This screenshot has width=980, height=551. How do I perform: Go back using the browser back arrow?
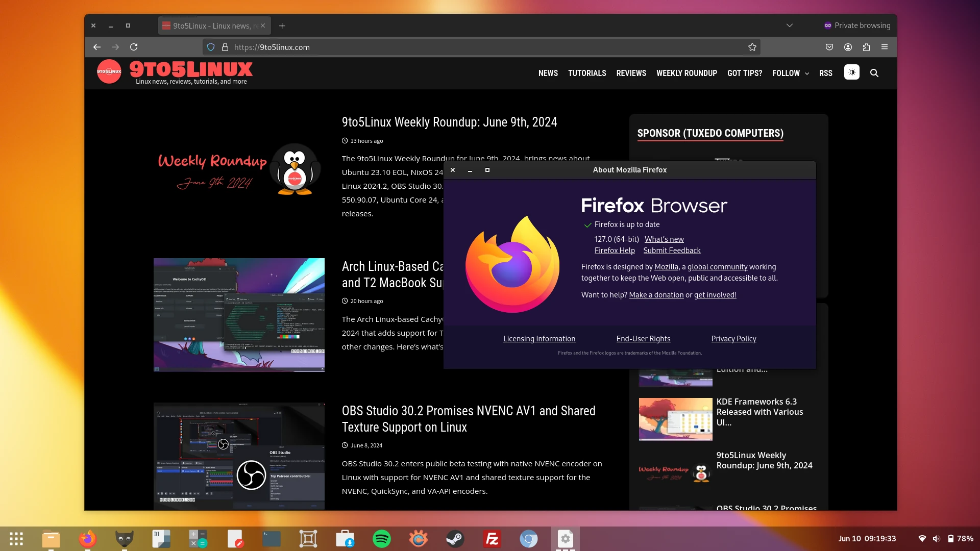[x=97, y=47]
